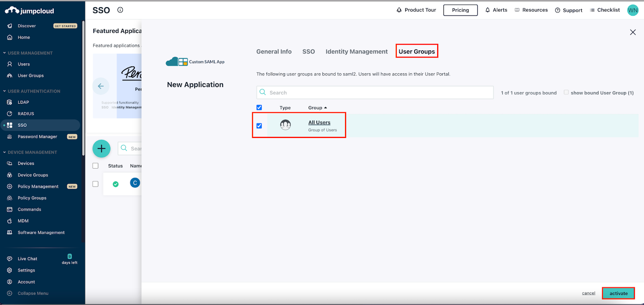Click the Pricing button
Screen dimensions: 644x305
click(460, 10)
